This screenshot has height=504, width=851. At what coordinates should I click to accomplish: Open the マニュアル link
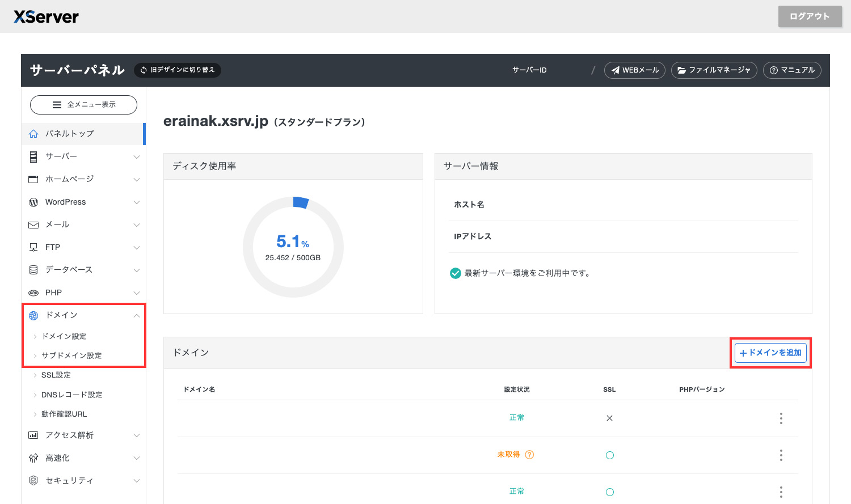792,70
